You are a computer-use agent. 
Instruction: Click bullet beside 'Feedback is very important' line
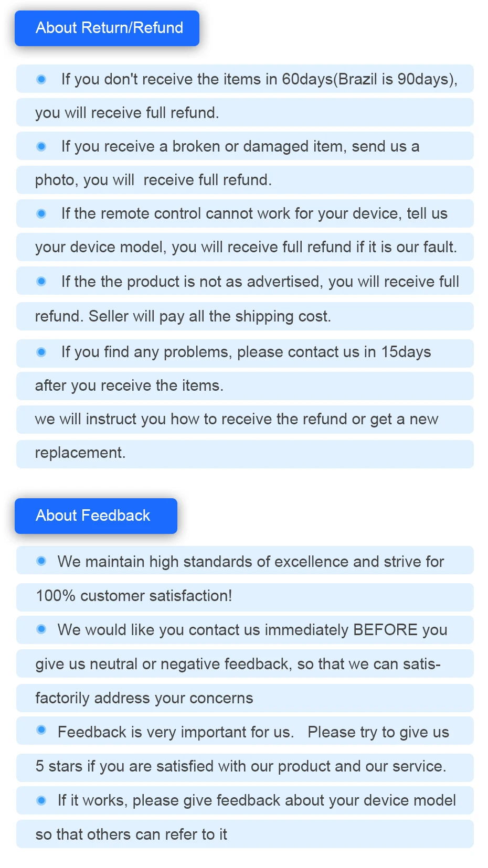41,730
